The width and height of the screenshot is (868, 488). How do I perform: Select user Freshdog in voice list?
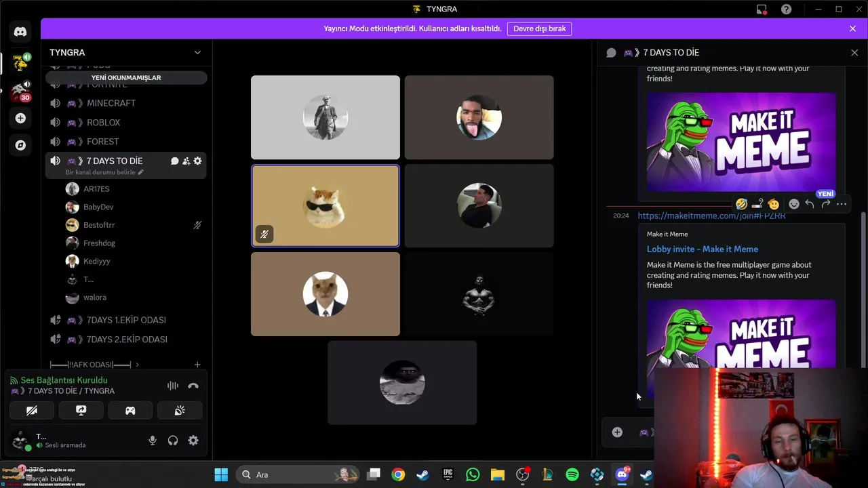coord(99,243)
